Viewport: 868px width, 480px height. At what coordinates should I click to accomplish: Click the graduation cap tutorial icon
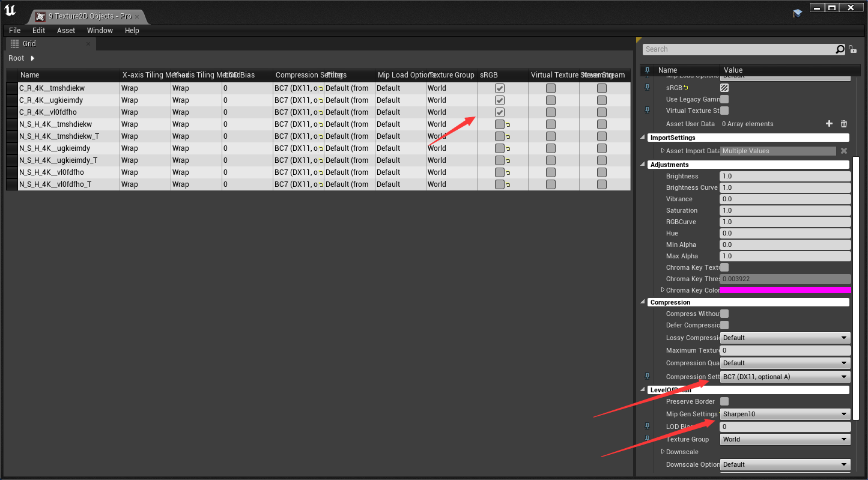coord(797,13)
